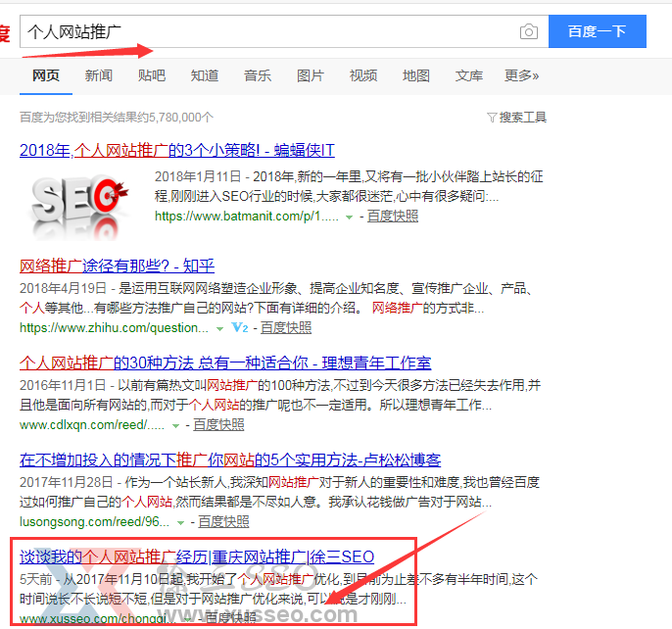
Task: Click the SEO thumbnail image
Action: (79, 206)
